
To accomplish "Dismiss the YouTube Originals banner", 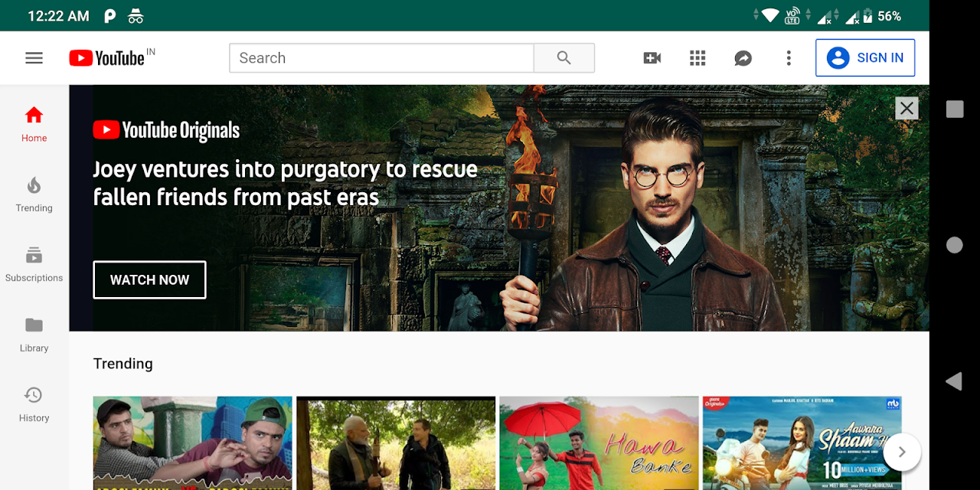I will (906, 109).
